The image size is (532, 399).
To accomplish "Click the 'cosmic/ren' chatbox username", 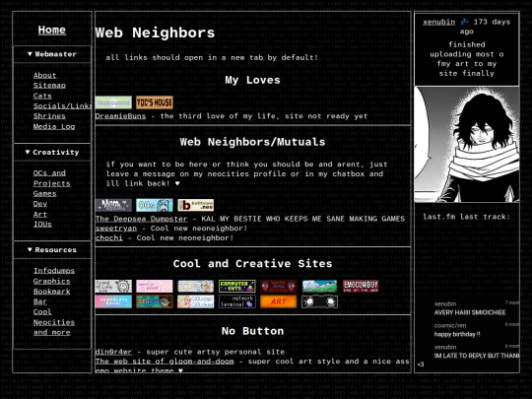I will [x=450, y=325].
